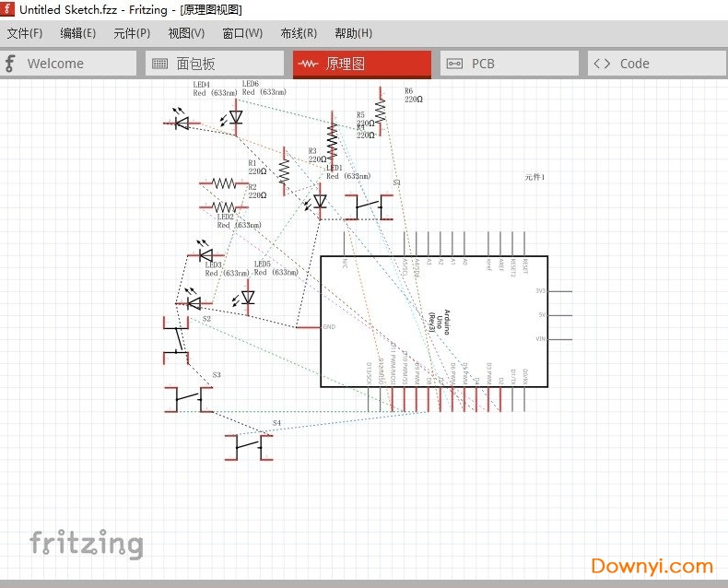Image resolution: width=728 pixels, height=588 pixels.
Task: Open the 元件(P) menu
Action: point(132,33)
